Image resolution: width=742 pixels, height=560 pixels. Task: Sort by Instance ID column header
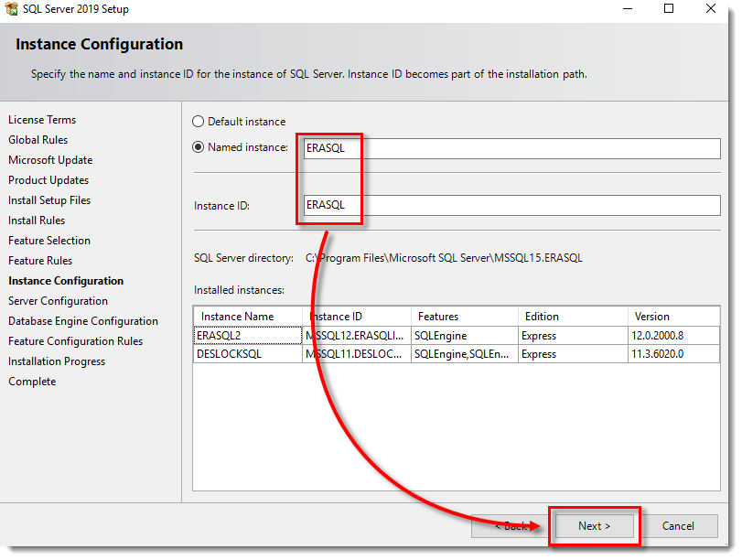click(x=357, y=317)
